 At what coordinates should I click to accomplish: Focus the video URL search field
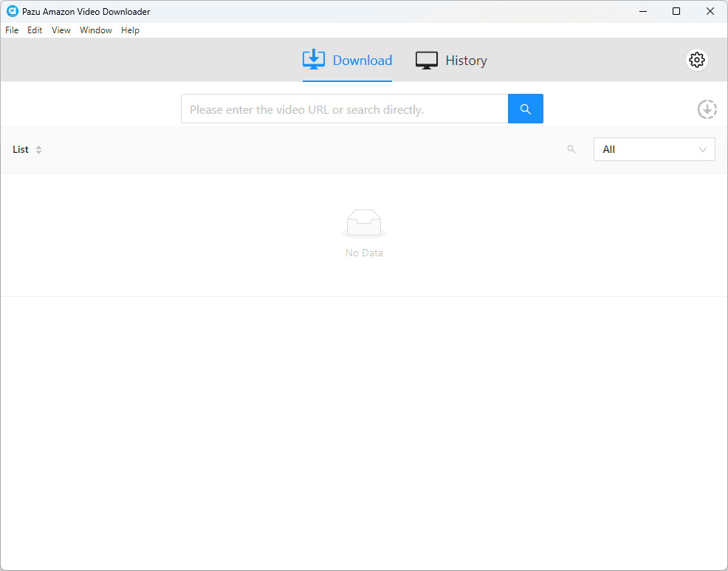[x=344, y=109]
